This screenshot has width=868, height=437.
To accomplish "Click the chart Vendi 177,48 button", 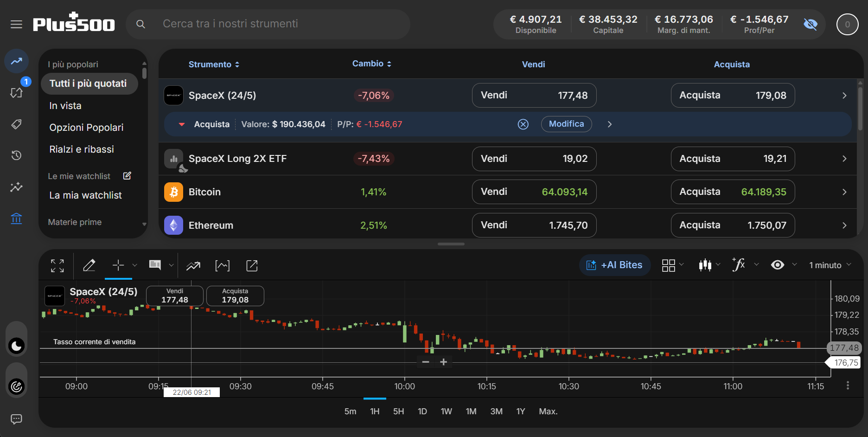I will [x=175, y=296].
